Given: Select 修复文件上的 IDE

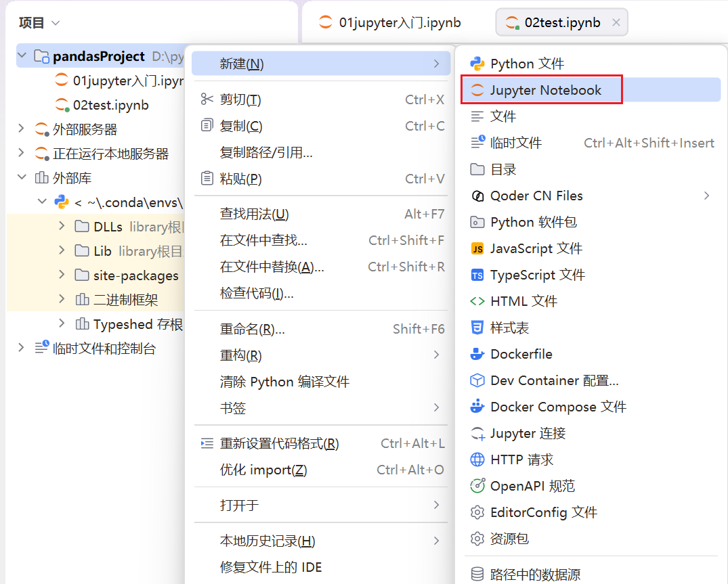Looking at the screenshot, I should 321,567.
